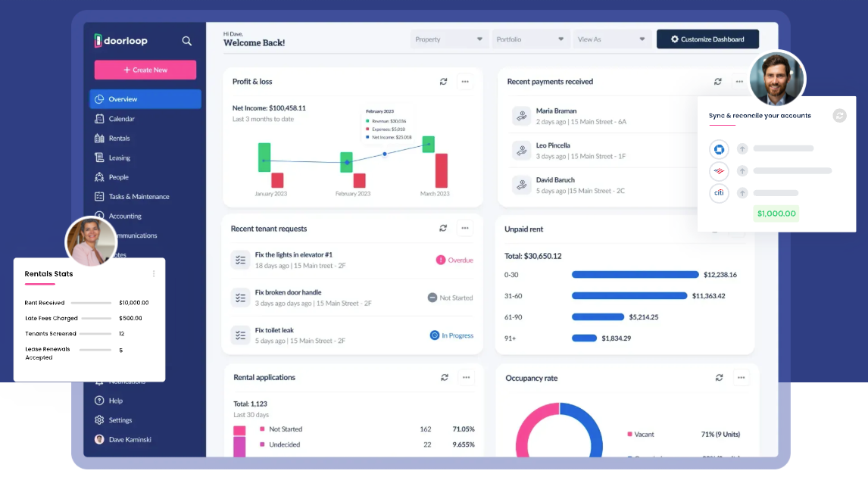
Task: Toggle Not Started on Fix broken door handle
Action: point(451,298)
